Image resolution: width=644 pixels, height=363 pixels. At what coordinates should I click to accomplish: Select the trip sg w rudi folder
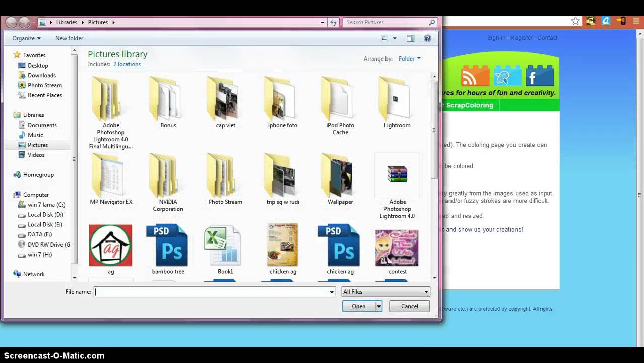282,179
